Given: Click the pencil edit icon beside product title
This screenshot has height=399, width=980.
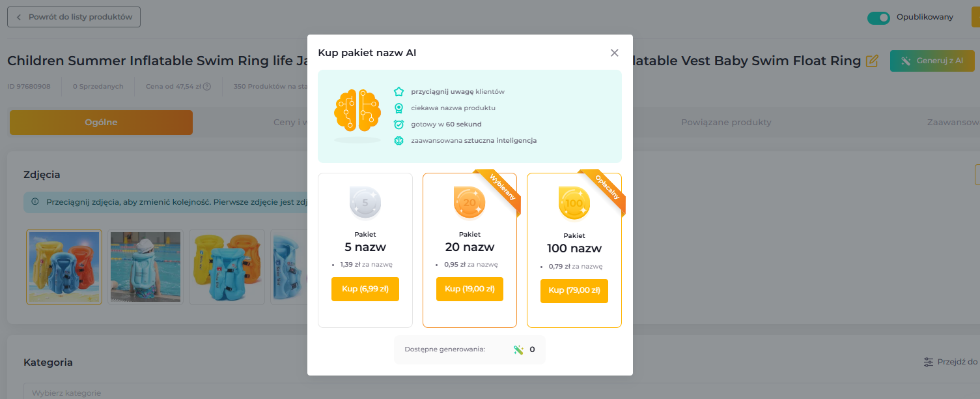Looking at the screenshot, I should click(872, 61).
